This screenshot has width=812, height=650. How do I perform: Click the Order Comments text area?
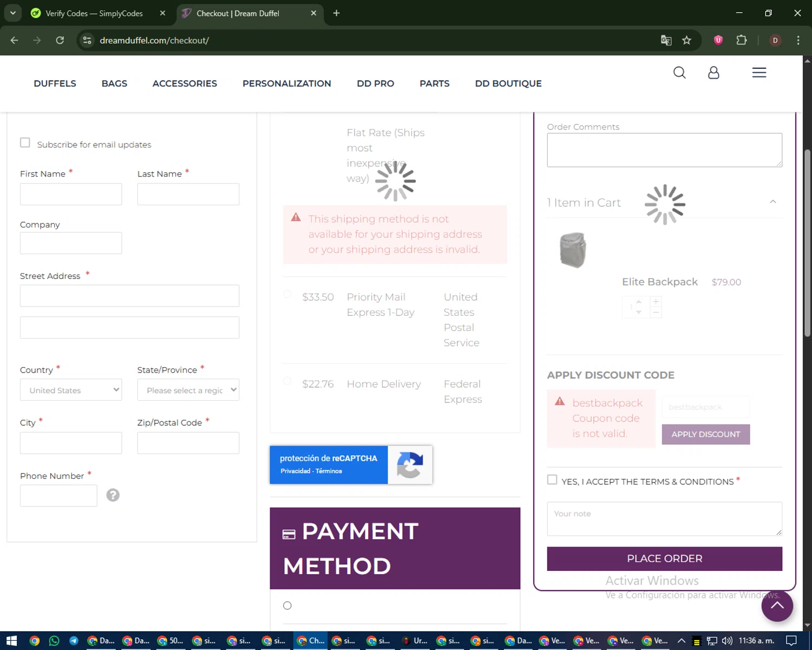pos(665,150)
